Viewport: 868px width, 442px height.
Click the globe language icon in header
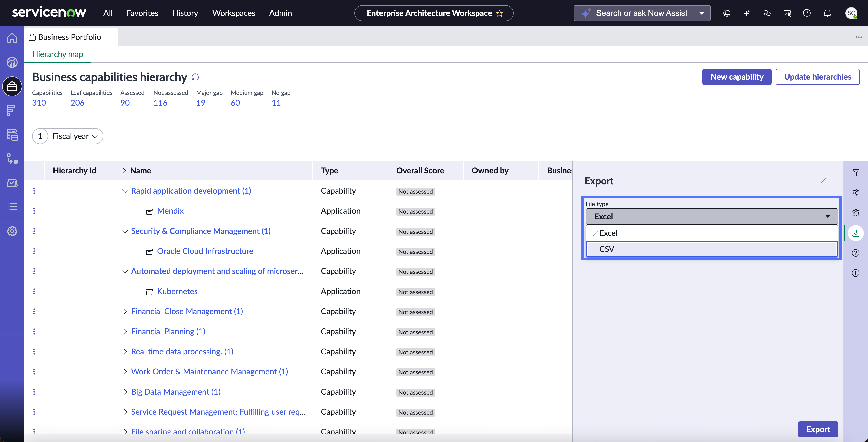(x=727, y=13)
